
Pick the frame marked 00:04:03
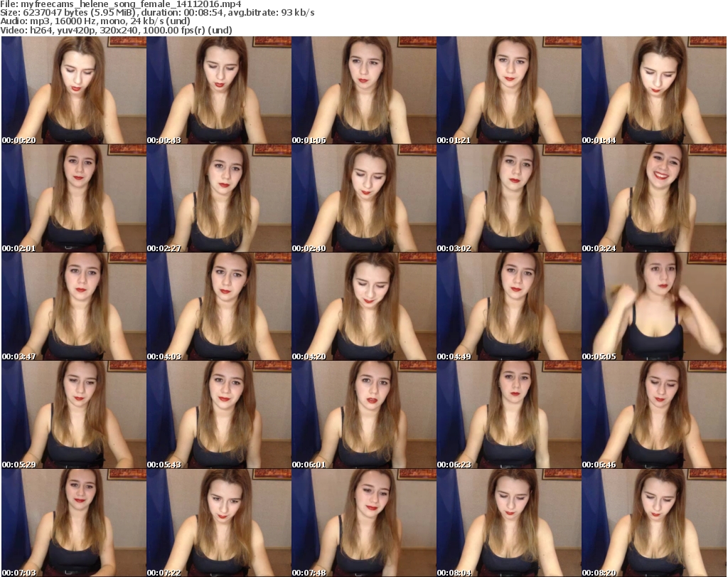pos(219,307)
